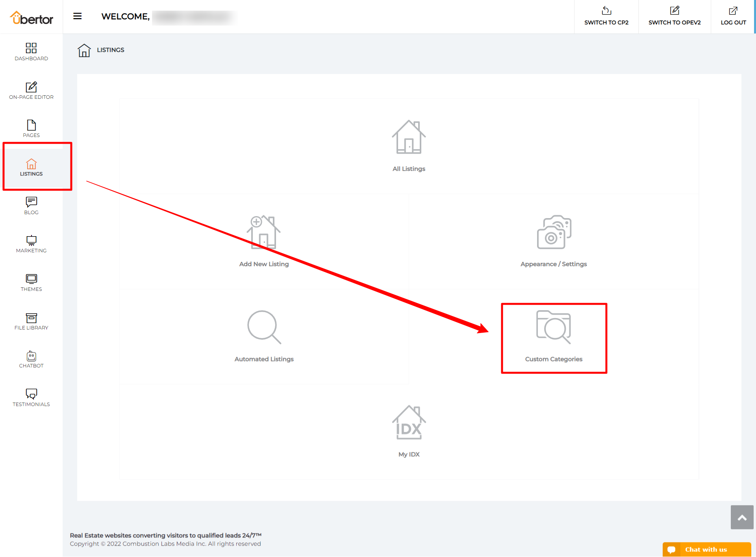The height and width of the screenshot is (557, 756).
Task: Open the Chat with us widget
Action: point(706,549)
